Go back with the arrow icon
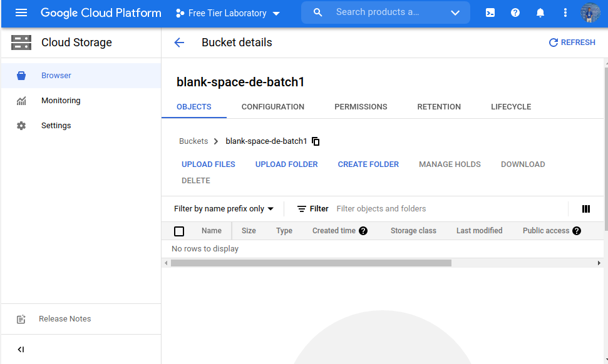Image resolution: width=608 pixels, height=364 pixels. [x=179, y=43]
